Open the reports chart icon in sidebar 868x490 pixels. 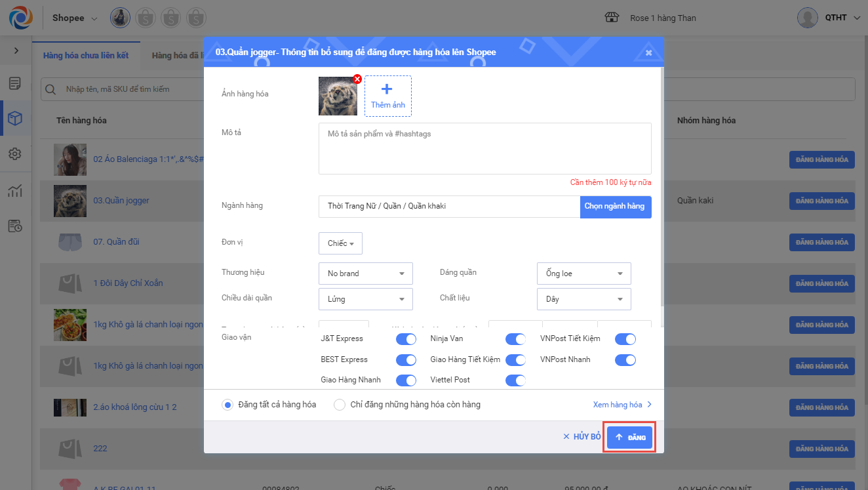(15, 191)
